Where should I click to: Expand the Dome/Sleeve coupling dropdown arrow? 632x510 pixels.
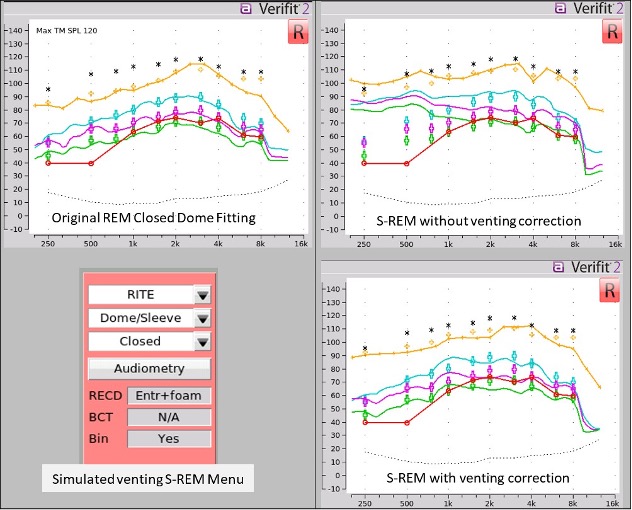click(202, 318)
